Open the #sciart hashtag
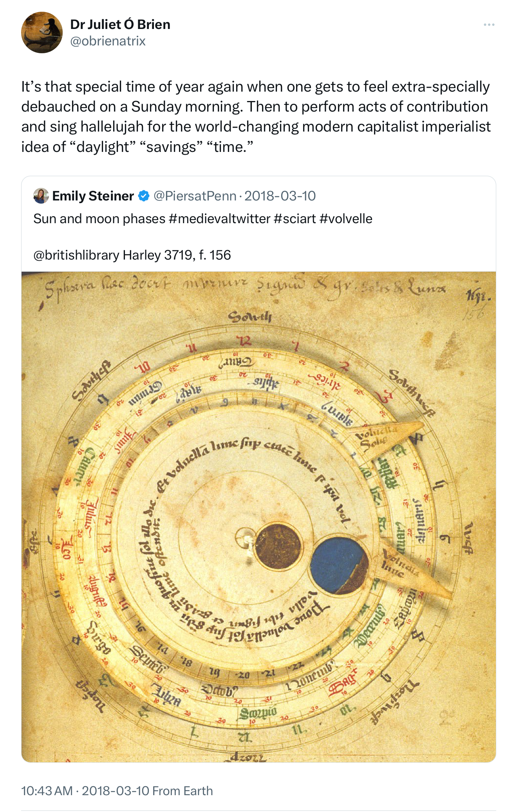The image size is (517, 812). click(x=295, y=218)
